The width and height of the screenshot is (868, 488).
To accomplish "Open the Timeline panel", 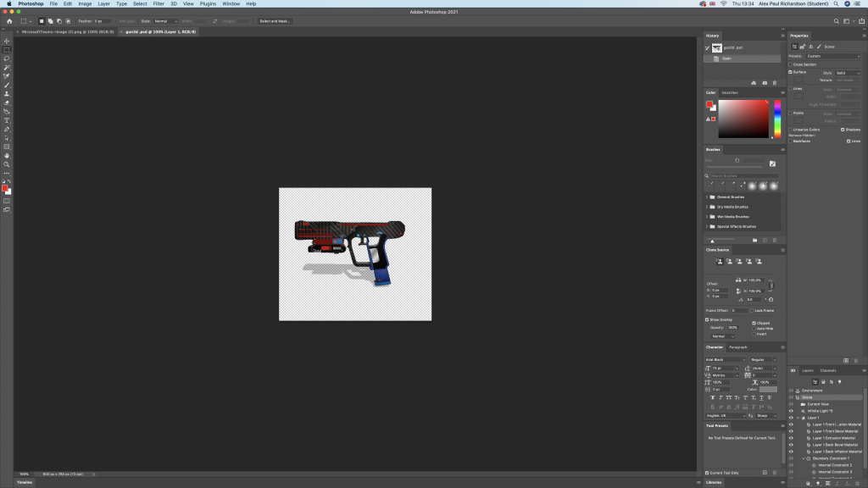I will [25, 482].
